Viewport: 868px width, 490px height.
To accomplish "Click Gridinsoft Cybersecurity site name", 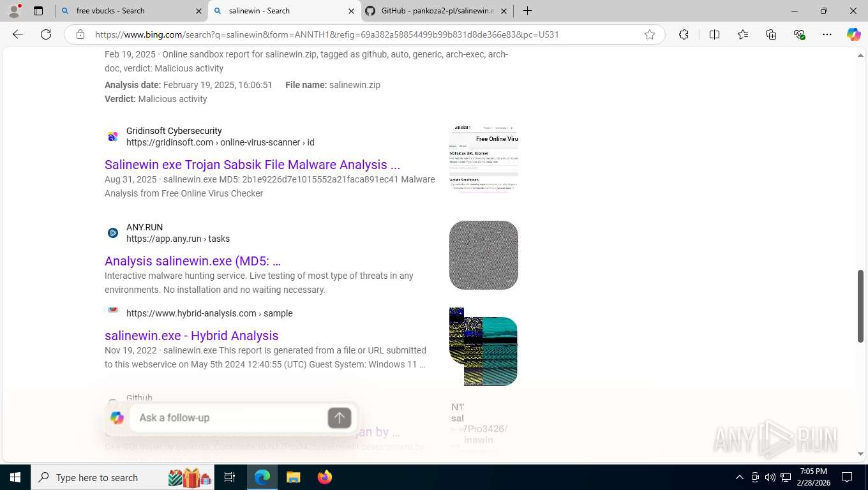I will point(174,131).
